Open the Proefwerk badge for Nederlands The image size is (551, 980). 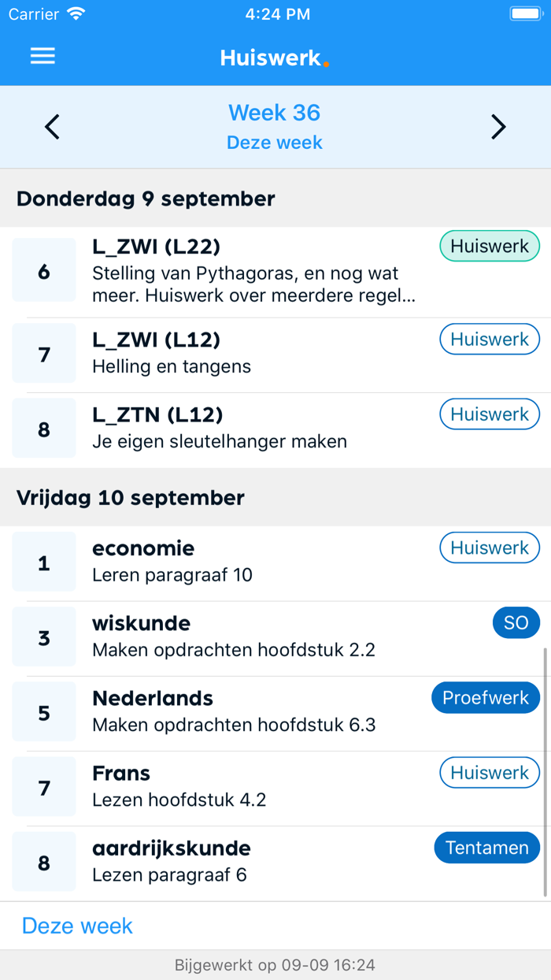pos(486,697)
